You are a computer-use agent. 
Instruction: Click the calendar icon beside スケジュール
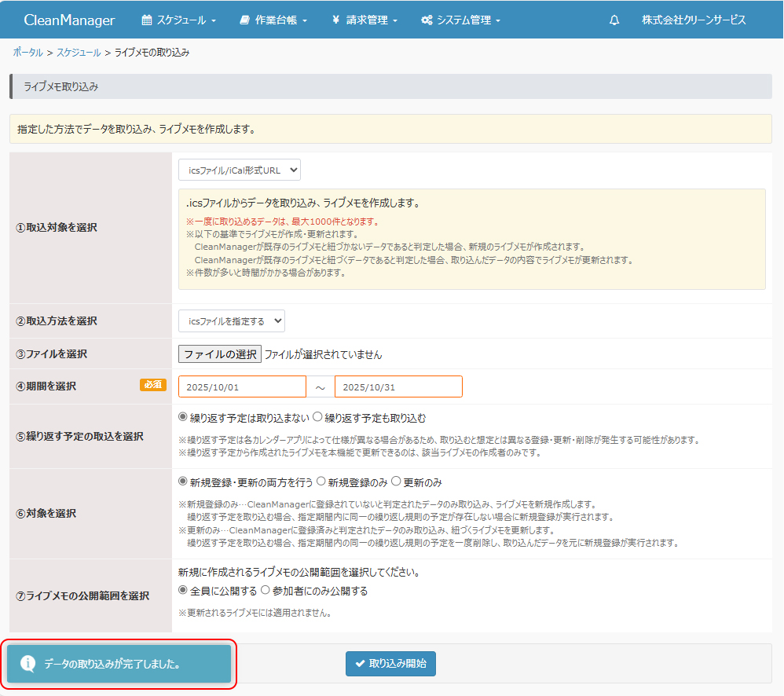(146, 20)
